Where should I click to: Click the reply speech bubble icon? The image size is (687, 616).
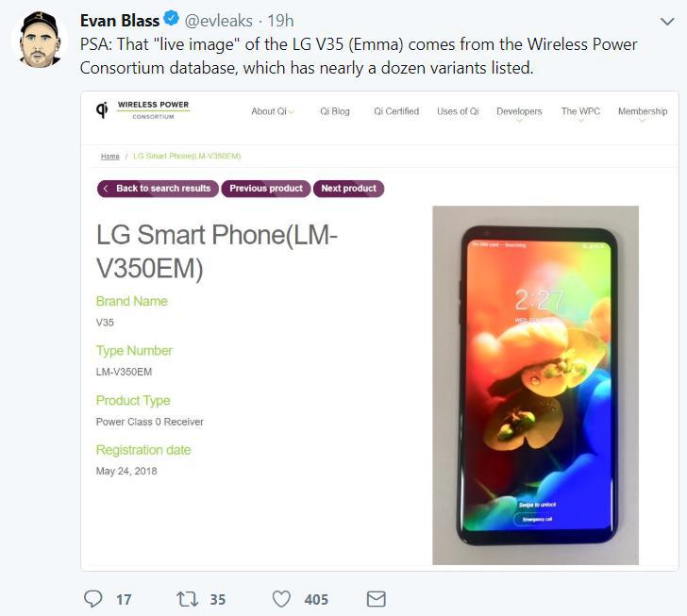(92, 598)
